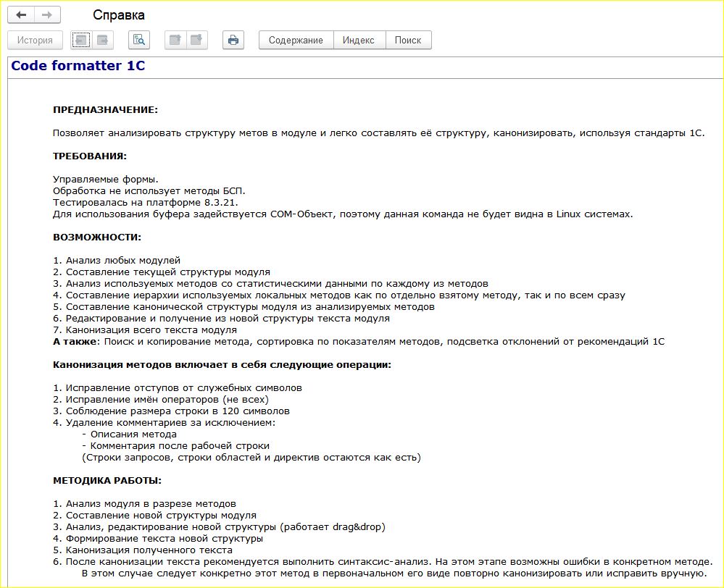
Task: Click item '1. Анализ любых модулей'
Action: 117,260
